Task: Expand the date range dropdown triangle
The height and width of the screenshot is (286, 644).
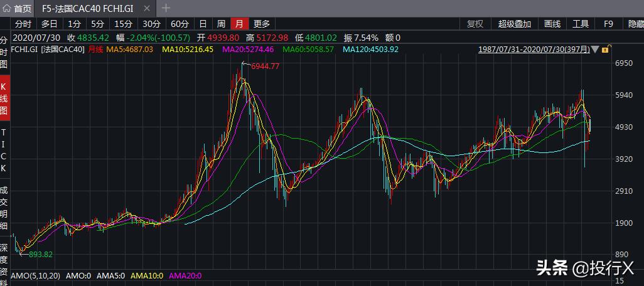Action: tap(594, 50)
